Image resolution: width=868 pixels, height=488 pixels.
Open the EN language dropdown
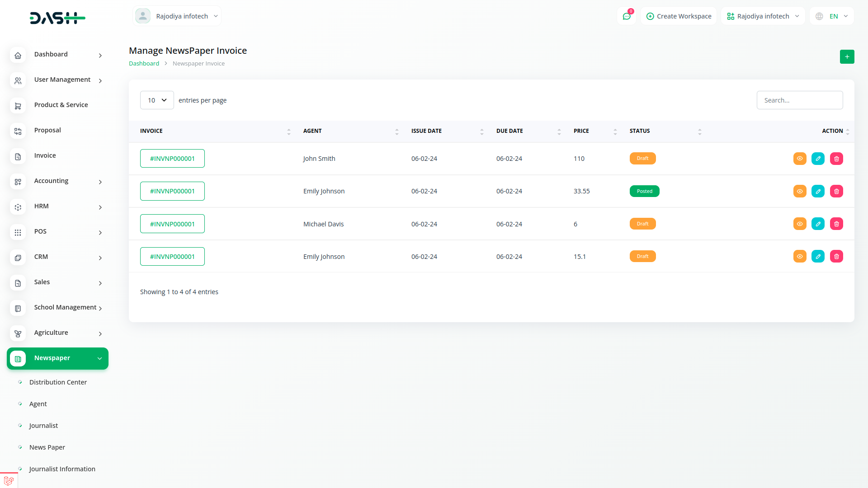point(833,16)
